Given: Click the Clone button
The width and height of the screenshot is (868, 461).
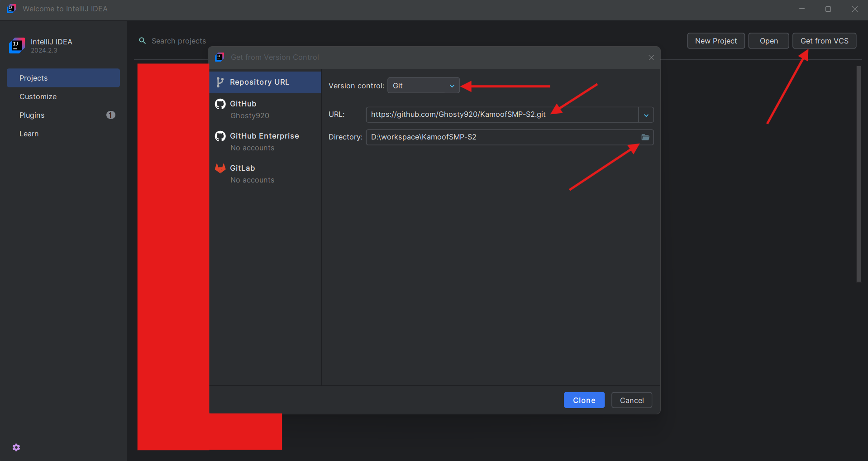Looking at the screenshot, I should click(x=584, y=400).
